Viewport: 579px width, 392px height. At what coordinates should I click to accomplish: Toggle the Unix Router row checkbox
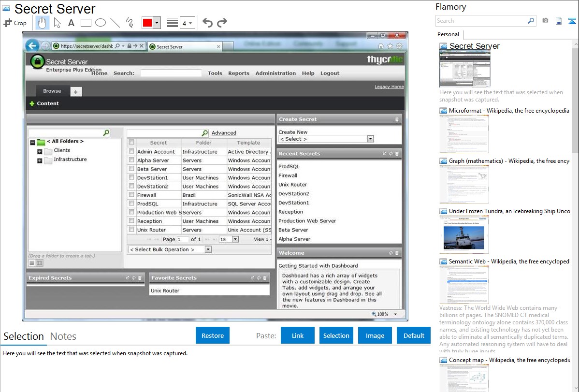[131, 230]
